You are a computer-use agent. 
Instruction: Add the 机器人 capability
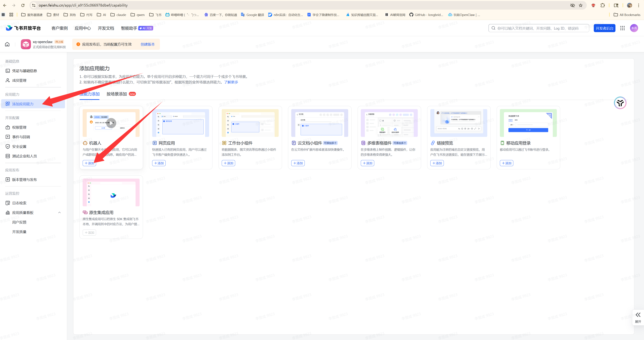(89, 163)
